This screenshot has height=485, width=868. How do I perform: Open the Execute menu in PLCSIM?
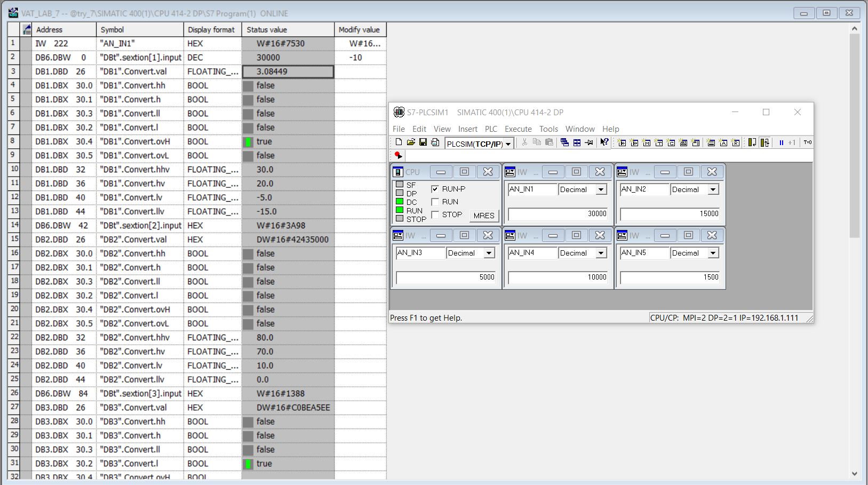tap(518, 129)
